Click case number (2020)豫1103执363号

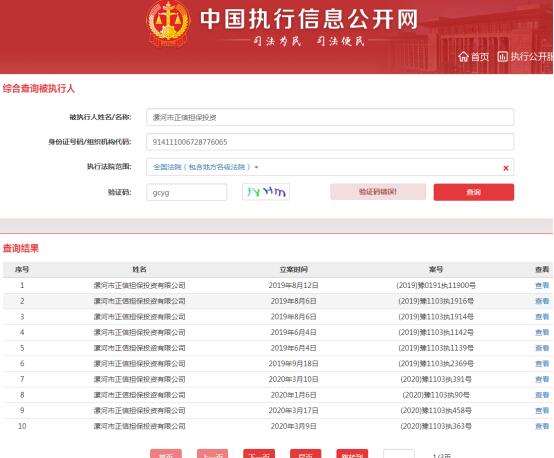436,427
